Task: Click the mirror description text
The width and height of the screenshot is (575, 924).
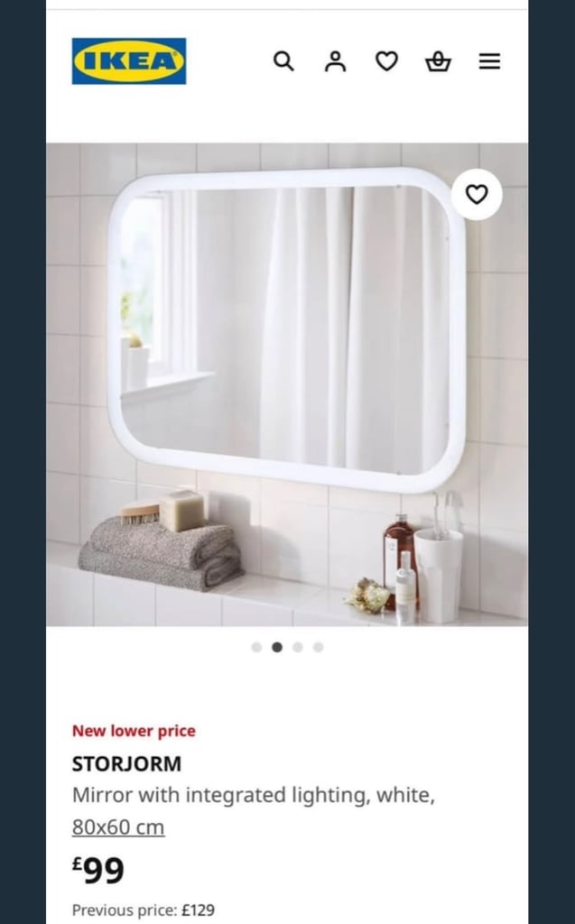Action: pyautogui.click(x=254, y=795)
